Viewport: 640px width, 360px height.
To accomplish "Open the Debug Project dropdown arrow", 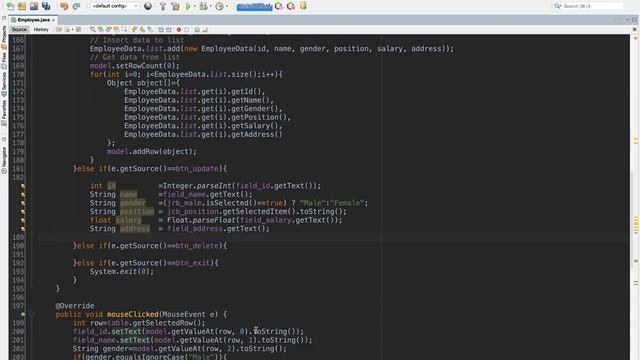I will [x=210, y=6].
